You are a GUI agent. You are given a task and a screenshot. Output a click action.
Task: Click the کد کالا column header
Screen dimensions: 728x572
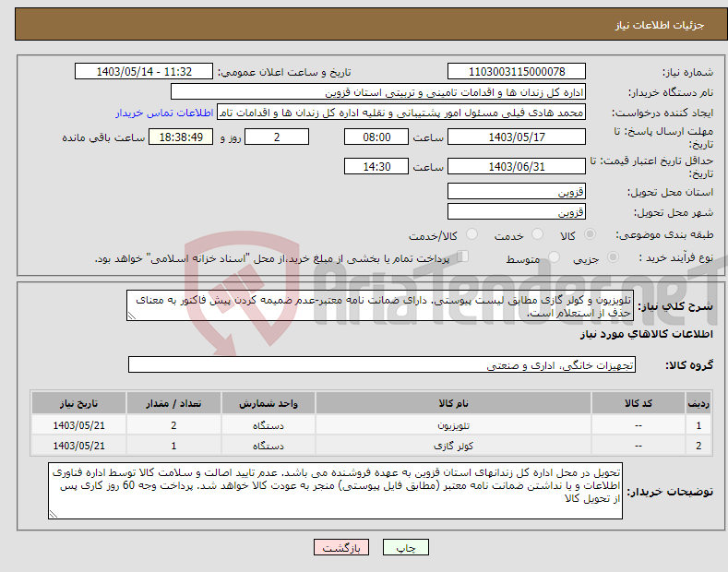(x=638, y=403)
